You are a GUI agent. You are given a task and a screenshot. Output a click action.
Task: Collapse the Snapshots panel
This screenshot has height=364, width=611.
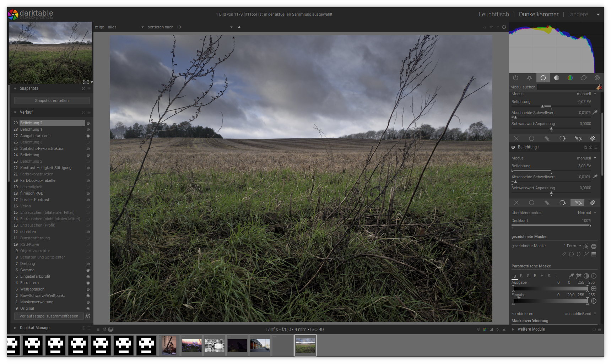click(15, 88)
